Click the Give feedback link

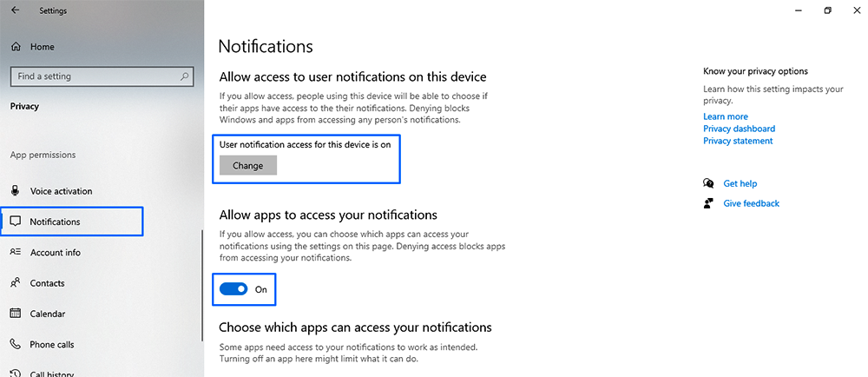coord(751,203)
